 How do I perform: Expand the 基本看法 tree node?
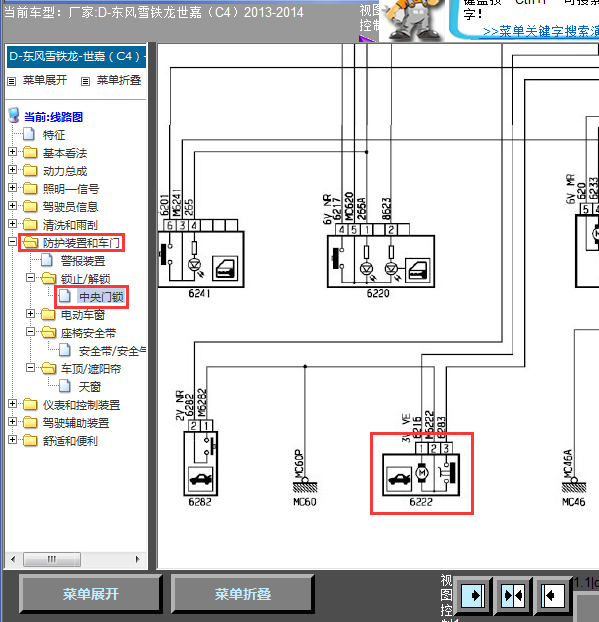(x=12, y=152)
